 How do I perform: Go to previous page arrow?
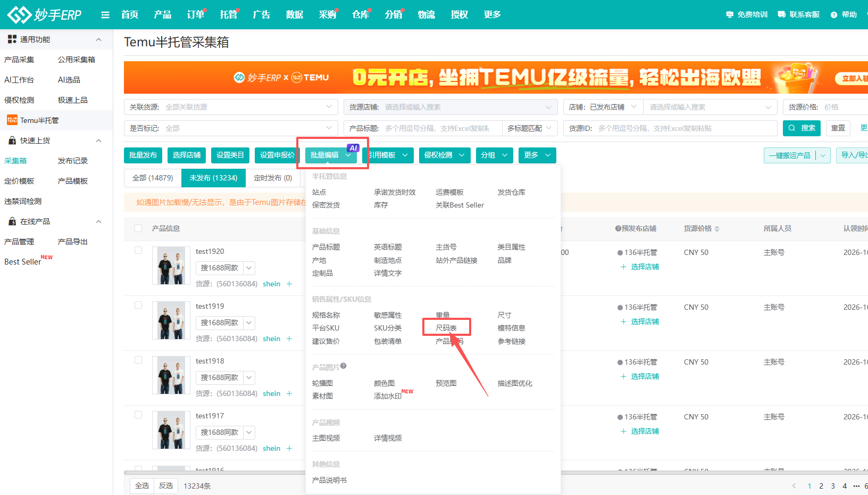[x=794, y=486]
